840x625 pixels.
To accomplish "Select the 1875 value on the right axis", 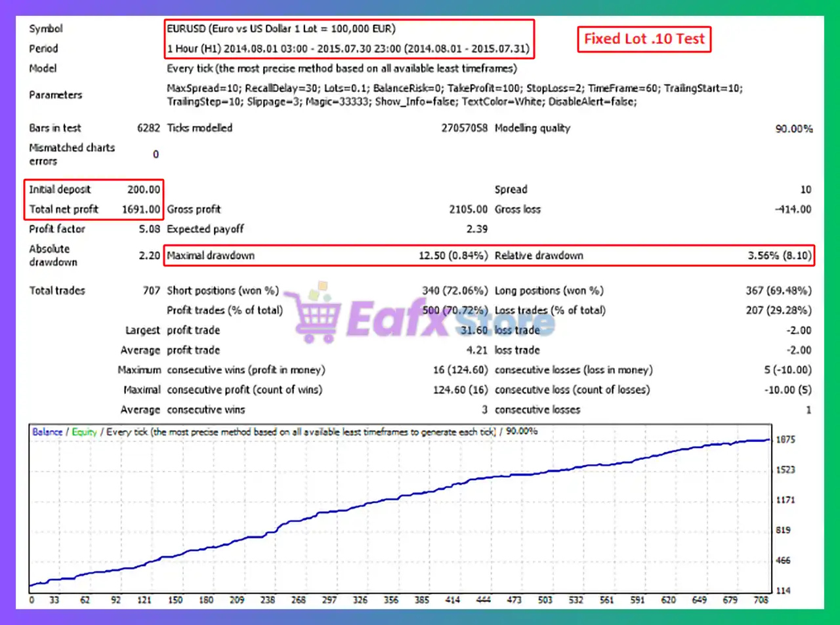I will (785, 439).
